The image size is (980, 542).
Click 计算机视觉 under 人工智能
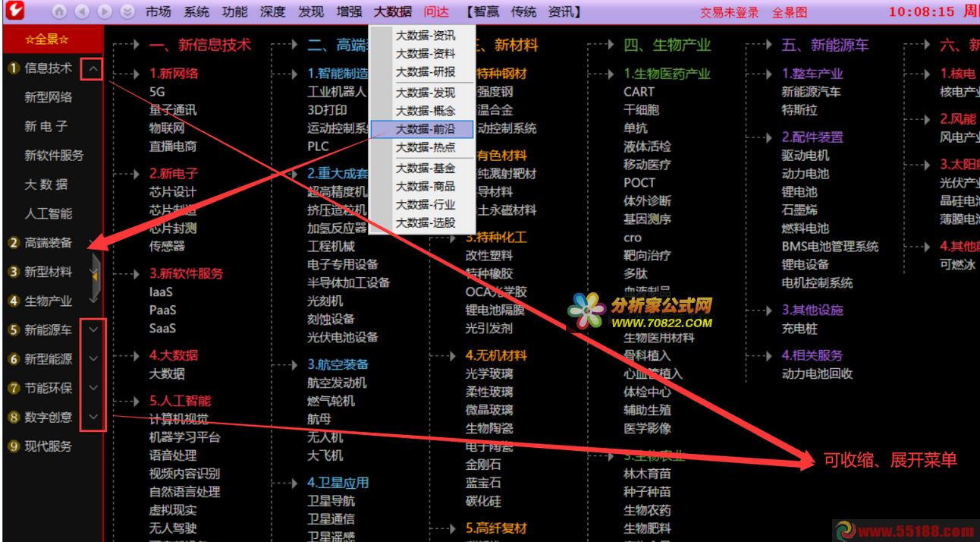coord(179,420)
